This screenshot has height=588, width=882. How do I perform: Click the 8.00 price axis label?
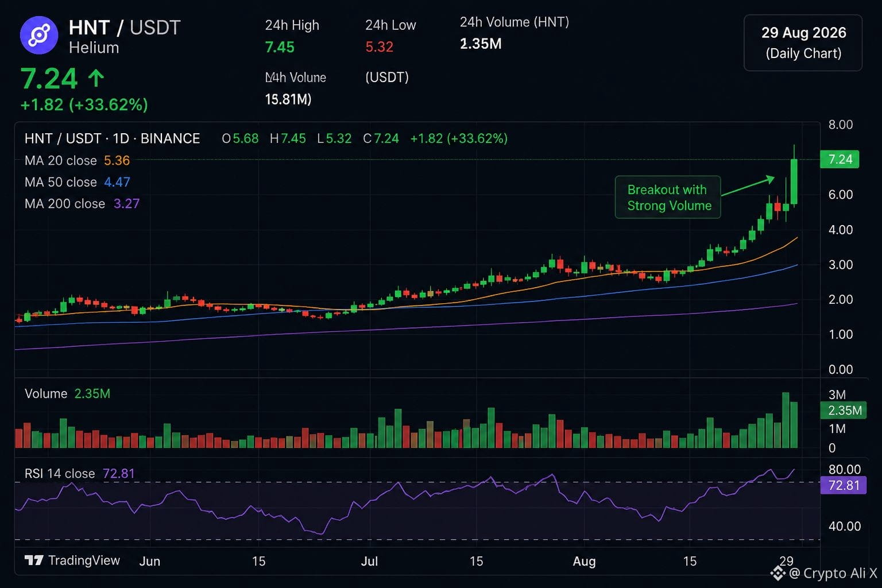pos(840,125)
